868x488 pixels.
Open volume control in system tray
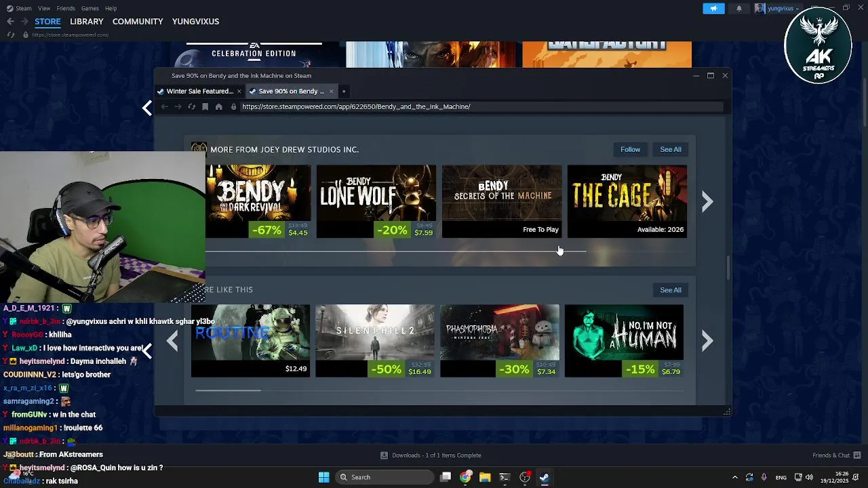(809, 477)
